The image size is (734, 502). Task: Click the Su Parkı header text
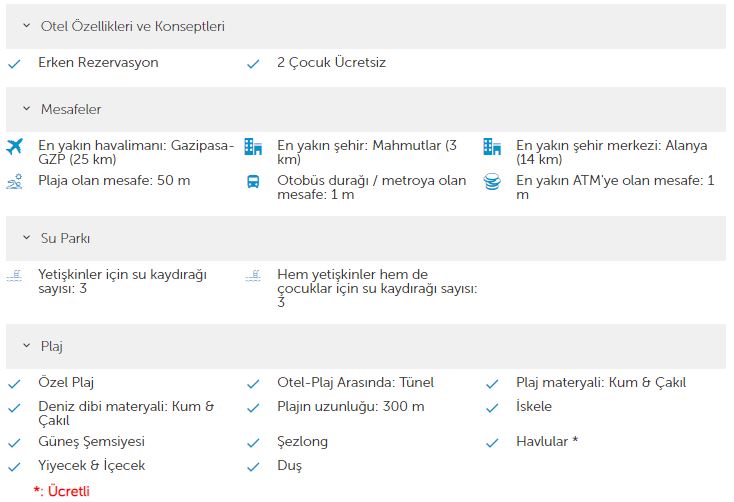[65, 238]
